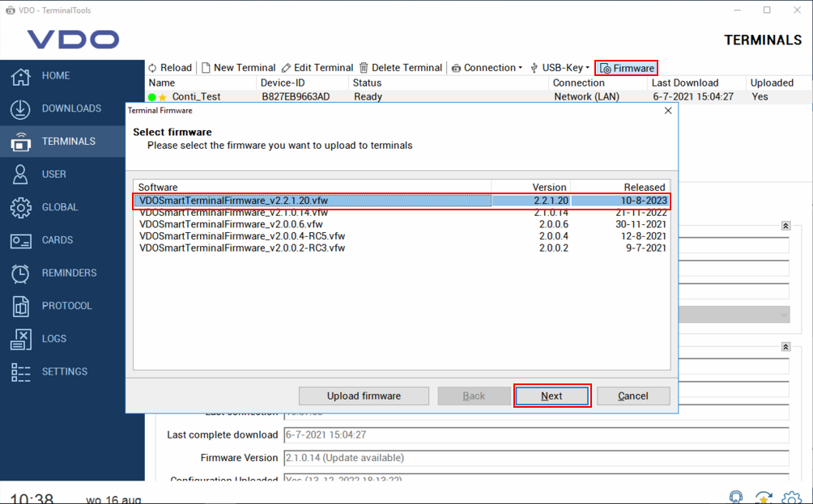This screenshot has height=504, width=813.
Task: Sort by Version column header
Action: [x=531, y=187]
